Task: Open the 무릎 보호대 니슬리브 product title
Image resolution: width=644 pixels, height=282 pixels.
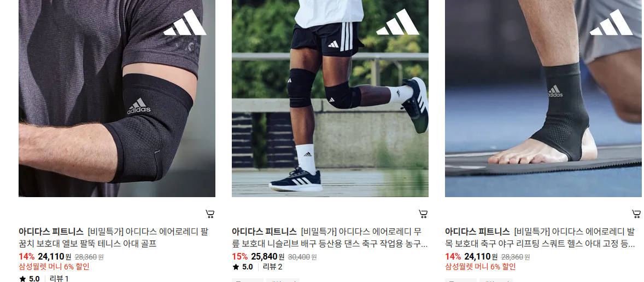Action: 330,238
